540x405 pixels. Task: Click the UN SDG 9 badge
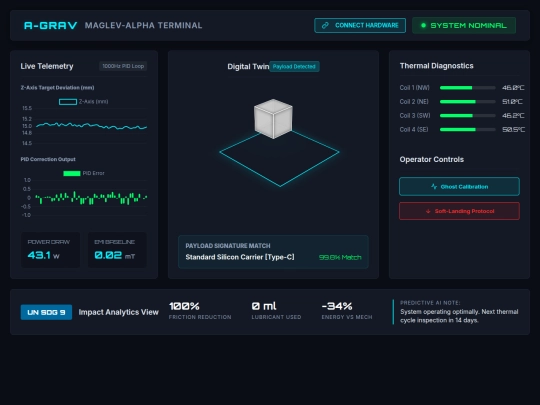(x=46, y=312)
